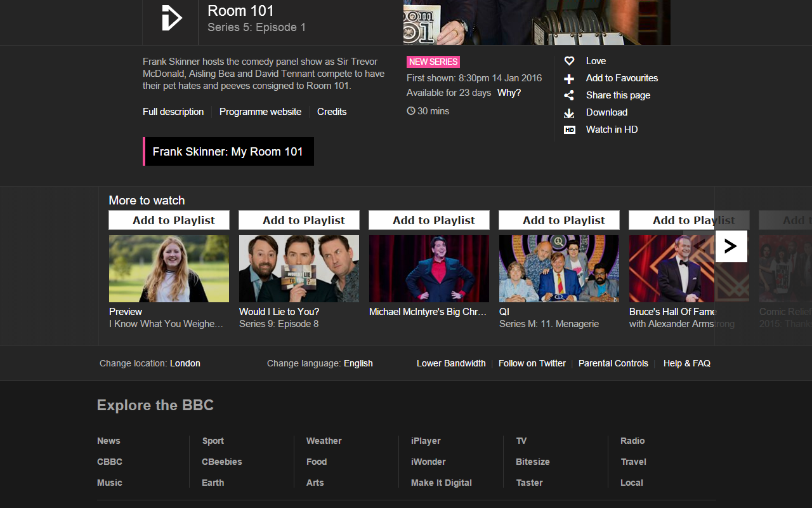Open CBeebies footer link
812x508 pixels.
pyautogui.click(x=222, y=462)
